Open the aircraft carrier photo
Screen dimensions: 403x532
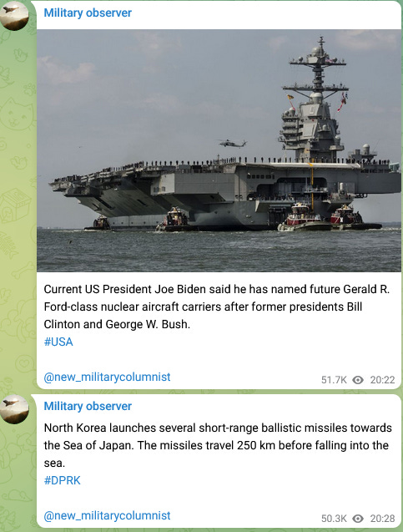click(219, 150)
